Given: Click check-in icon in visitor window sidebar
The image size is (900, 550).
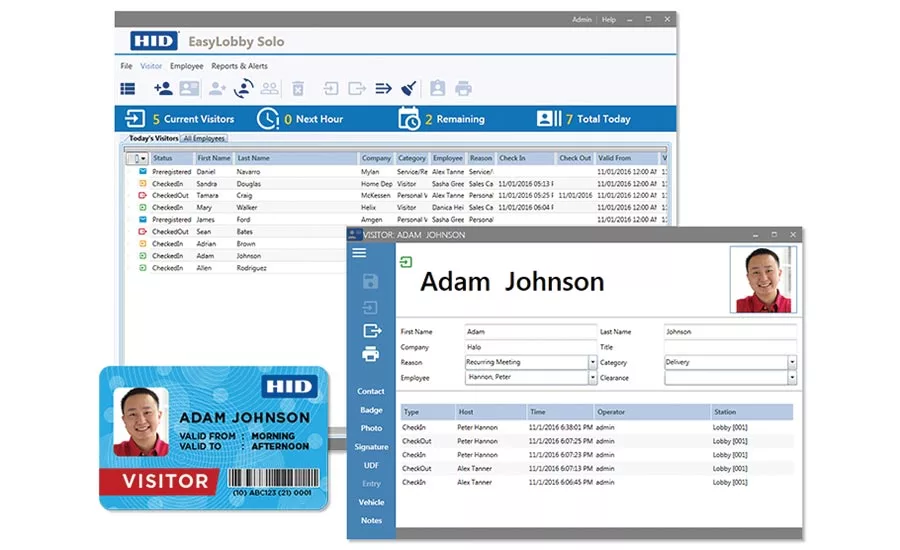Looking at the screenshot, I should 371,308.
